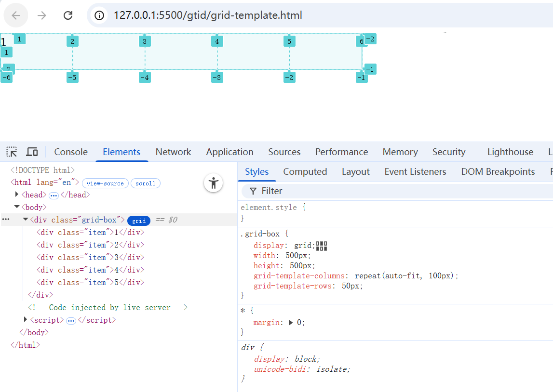Select the item div containing 3
Viewport: 553px width, 392px height.
pyautogui.click(x=91, y=257)
